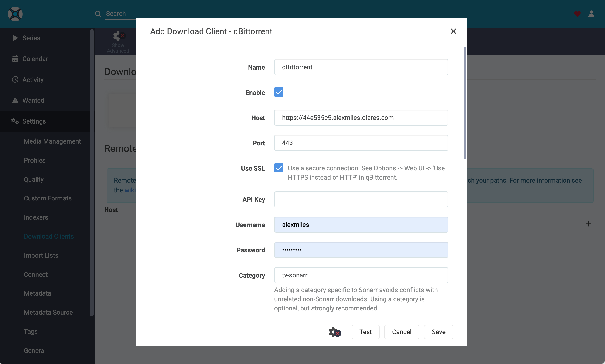The width and height of the screenshot is (605, 364).
Task: Click the plus icon to add mapping
Action: pyautogui.click(x=588, y=224)
